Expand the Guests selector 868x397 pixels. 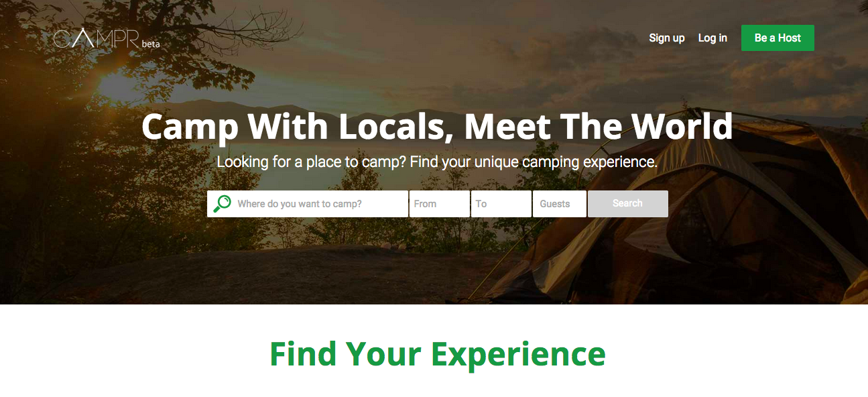tap(560, 204)
